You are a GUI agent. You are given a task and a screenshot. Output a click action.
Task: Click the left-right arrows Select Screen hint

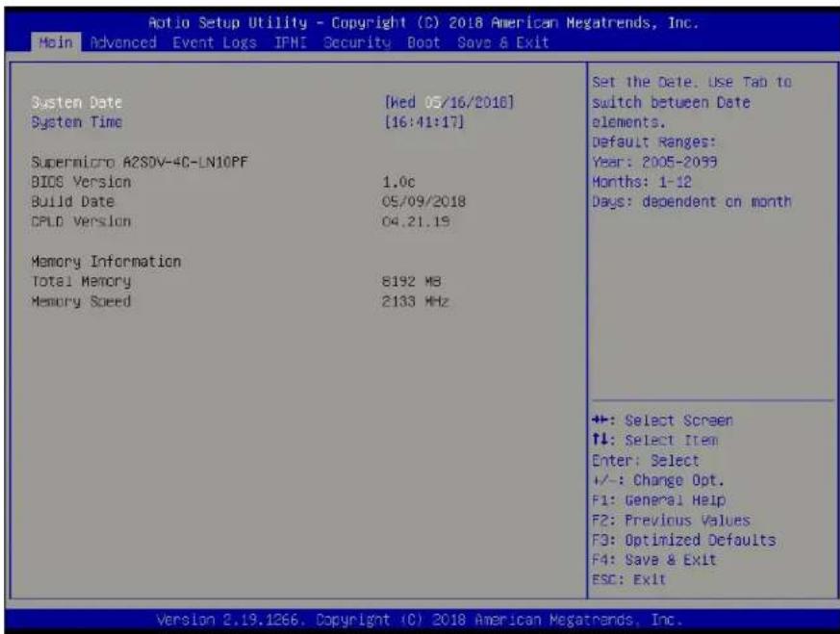[x=662, y=420]
